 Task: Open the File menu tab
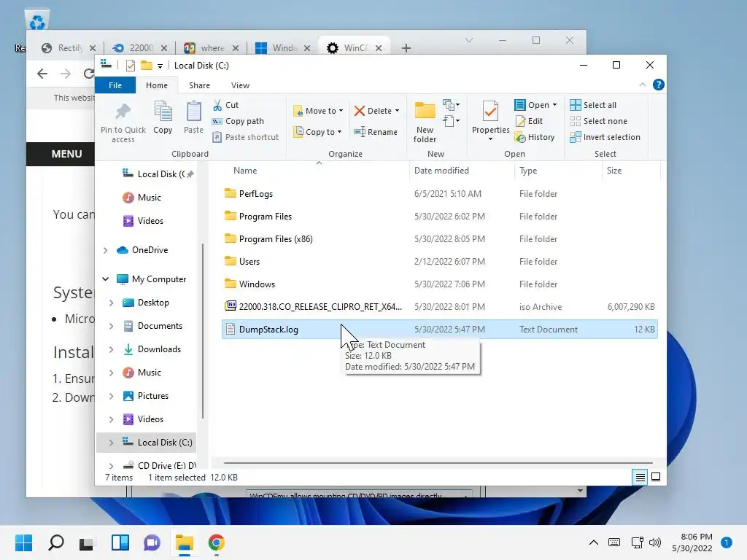point(115,85)
